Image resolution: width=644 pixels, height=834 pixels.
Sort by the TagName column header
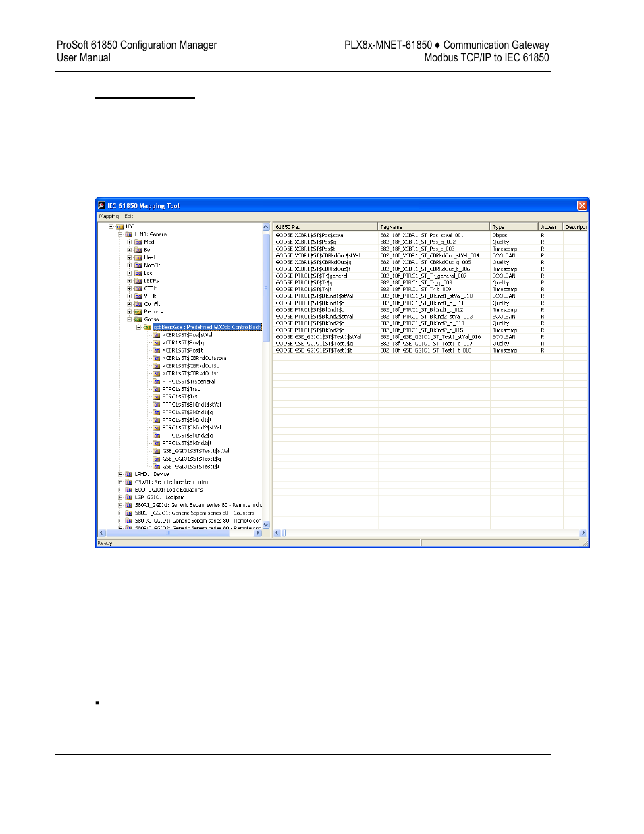(x=433, y=227)
